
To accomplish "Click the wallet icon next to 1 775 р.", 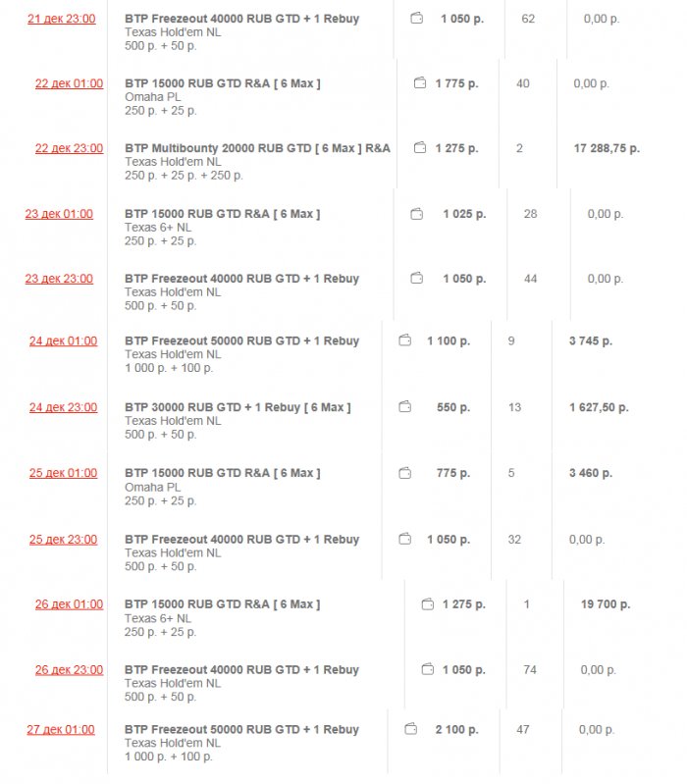I will point(420,83).
